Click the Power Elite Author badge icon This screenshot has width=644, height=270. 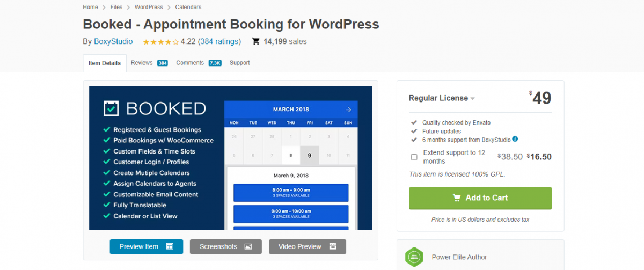(414, 257)
